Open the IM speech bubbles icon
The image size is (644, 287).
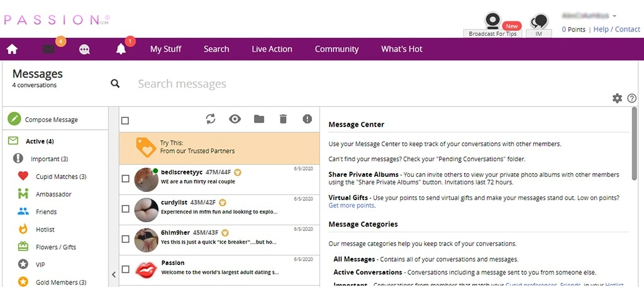point(539,21)
